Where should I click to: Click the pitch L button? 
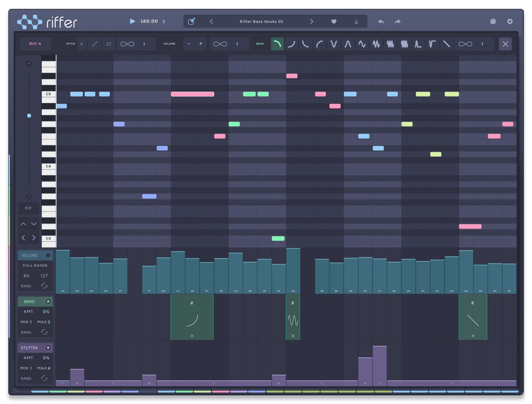coord(82,44)
